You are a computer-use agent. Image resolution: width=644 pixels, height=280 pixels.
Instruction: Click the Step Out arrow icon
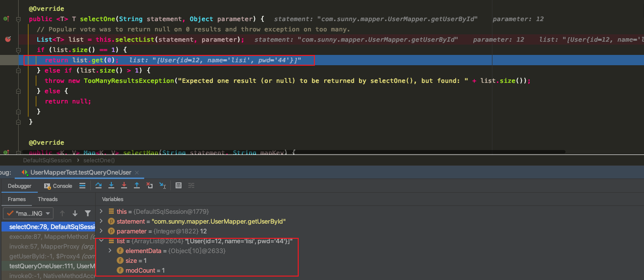[137, 186]
